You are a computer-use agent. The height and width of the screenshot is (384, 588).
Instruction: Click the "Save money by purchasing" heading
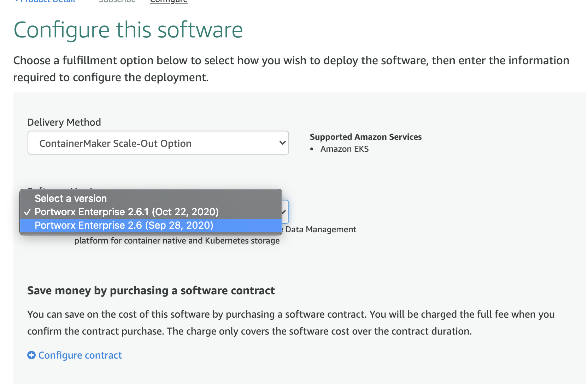coord(151,291)
